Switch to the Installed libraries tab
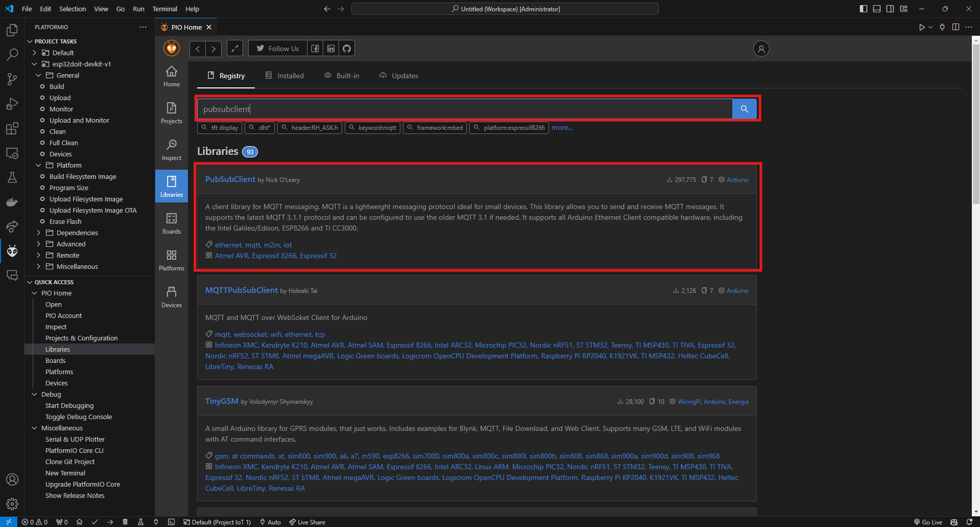980x527 pixels. (284, 76)
